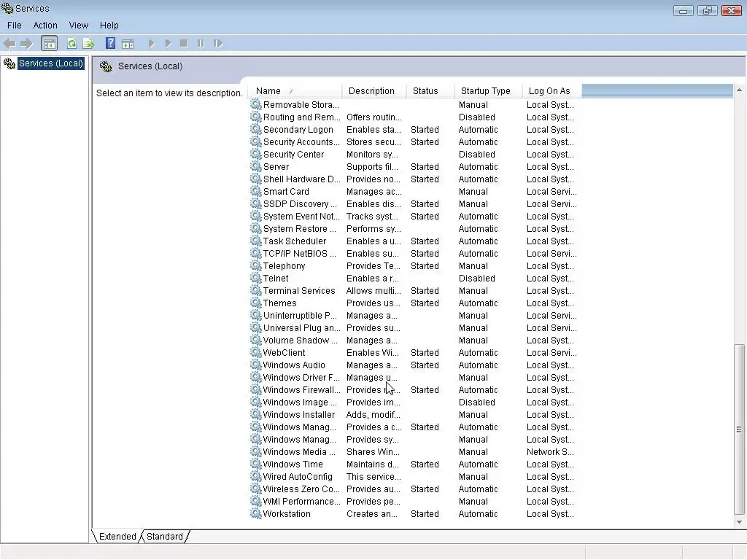
Task: Open the View menu
Action: pos(79,26)
